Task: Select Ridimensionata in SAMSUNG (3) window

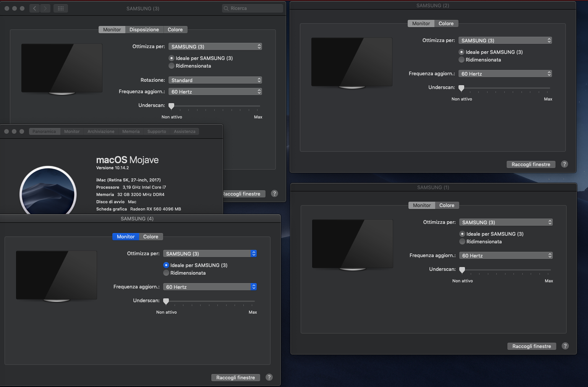Action: coord(172,66)
